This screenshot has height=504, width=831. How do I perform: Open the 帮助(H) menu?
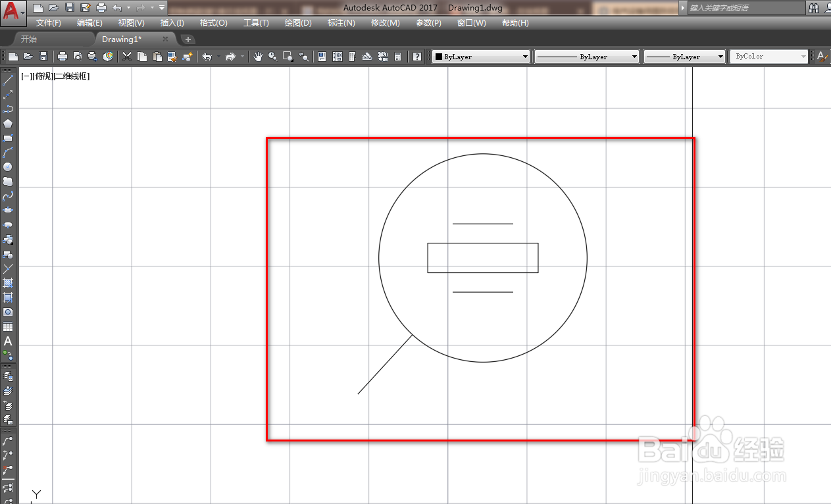coord(515,22)
